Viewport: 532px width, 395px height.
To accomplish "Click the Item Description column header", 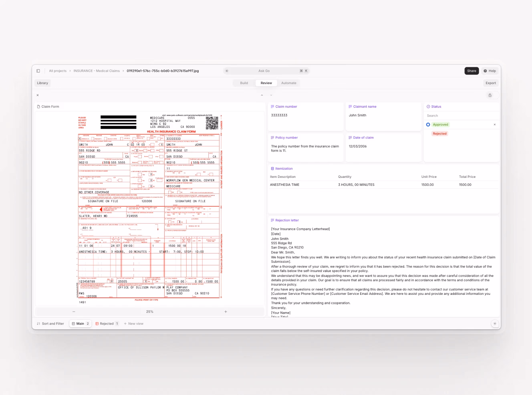I will tap(283, 177).
